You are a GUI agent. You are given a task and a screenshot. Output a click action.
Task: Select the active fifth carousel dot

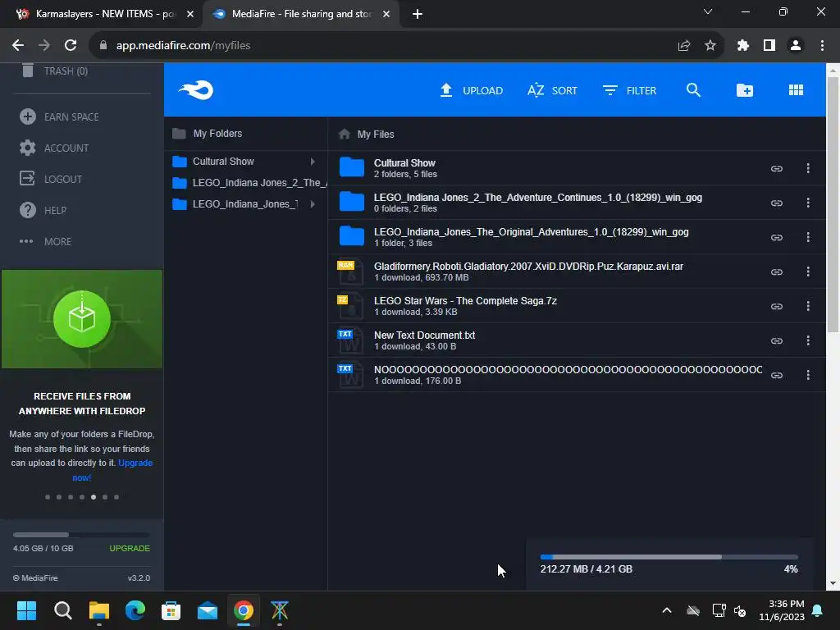point(94,497)
